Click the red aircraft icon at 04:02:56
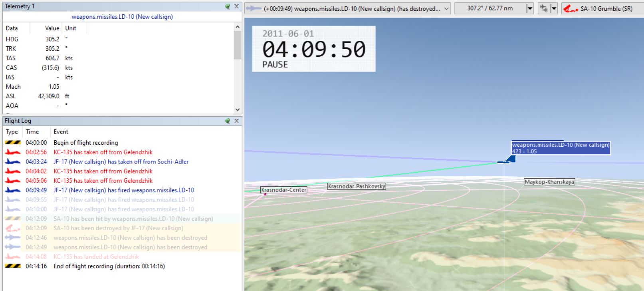 (13, 152)
